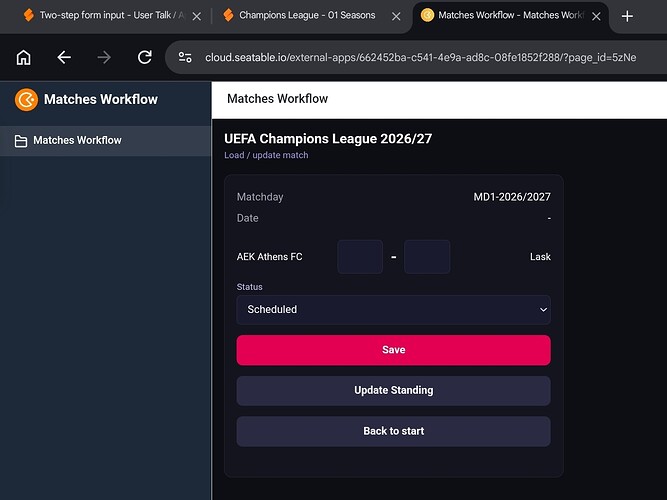Image resolution: width=667 pixels, height=500 pixels.
Task: Click the address bar URL
Action: coord(420,57)
